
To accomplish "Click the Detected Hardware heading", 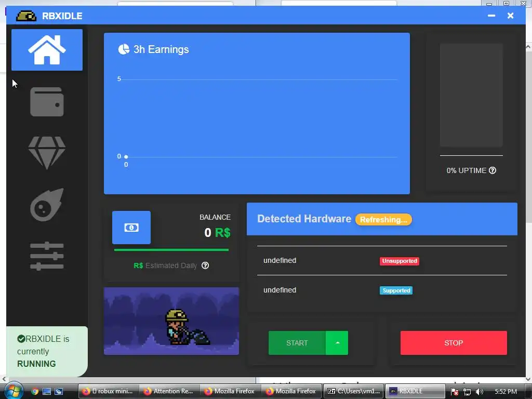I will [304, 219].
